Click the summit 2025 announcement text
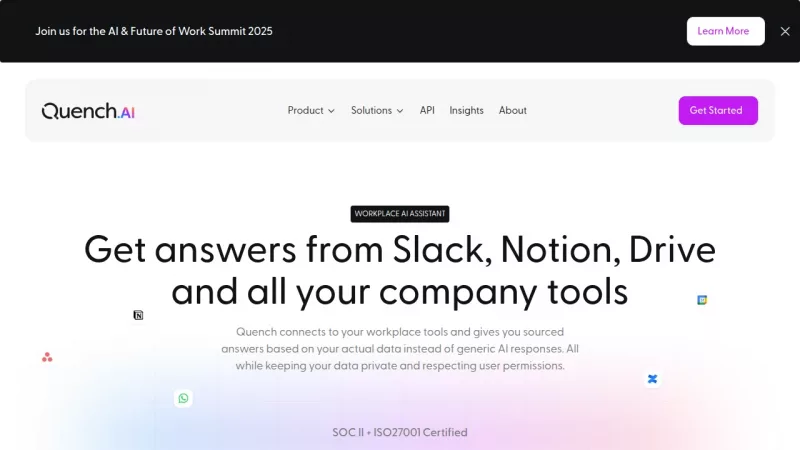The height and width of the screenshot is (450, 800). click(x=154, y=31)
